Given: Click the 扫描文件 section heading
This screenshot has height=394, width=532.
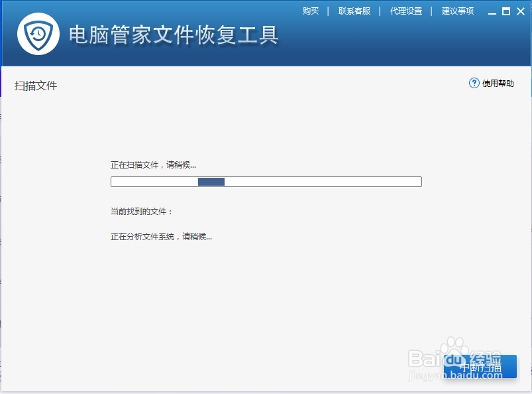Looking at the screenshot, I should coord(36,86).
